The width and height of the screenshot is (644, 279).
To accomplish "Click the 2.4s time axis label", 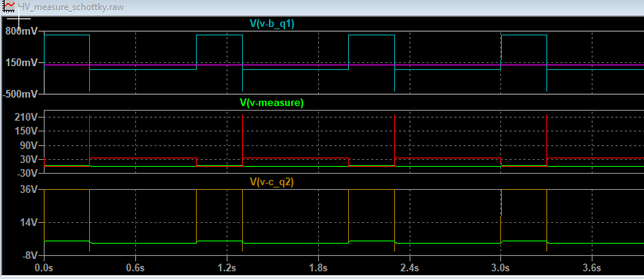I will (410, 268).
